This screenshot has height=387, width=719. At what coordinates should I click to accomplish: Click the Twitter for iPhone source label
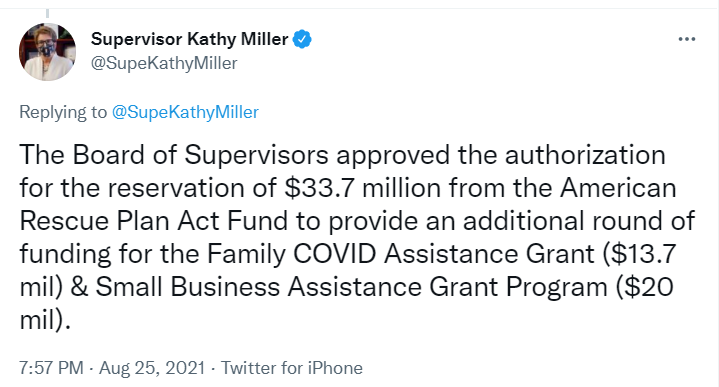292,368
